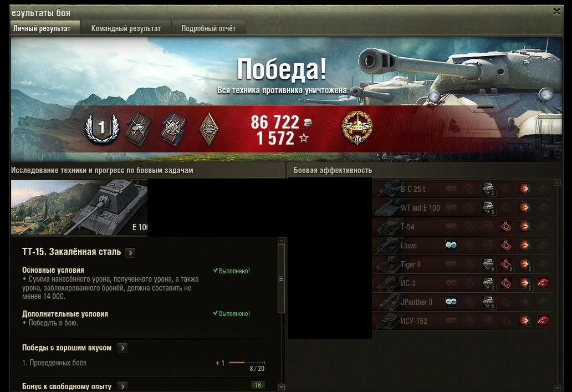Click the critical hit icon in the Tiger II row
The height and width of the screenshot is (392, 572).
click(x=506, y=264)
